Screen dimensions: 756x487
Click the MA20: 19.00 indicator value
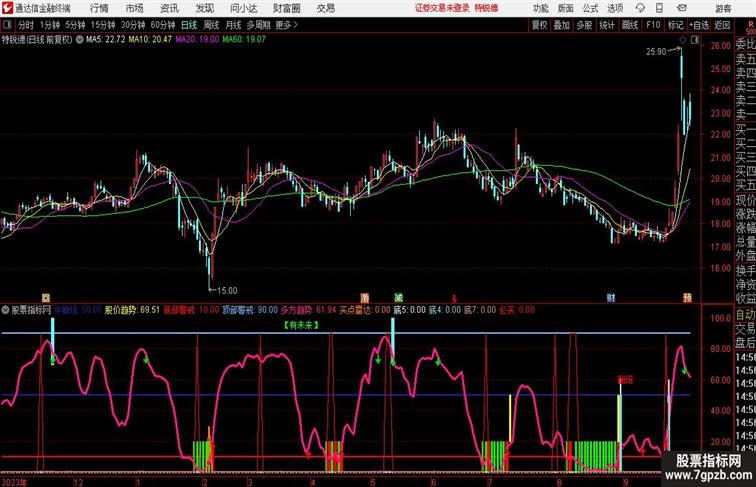[x=197, y=40]
